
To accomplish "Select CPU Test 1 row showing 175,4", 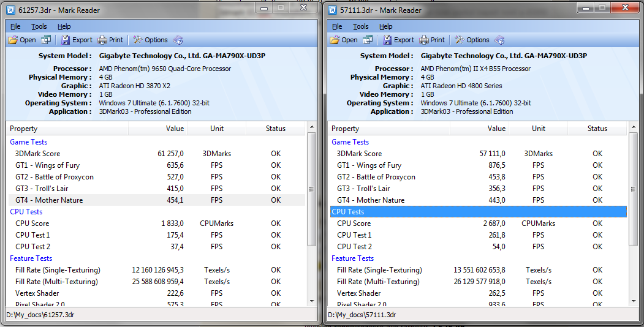I will [x=157, y=235].
